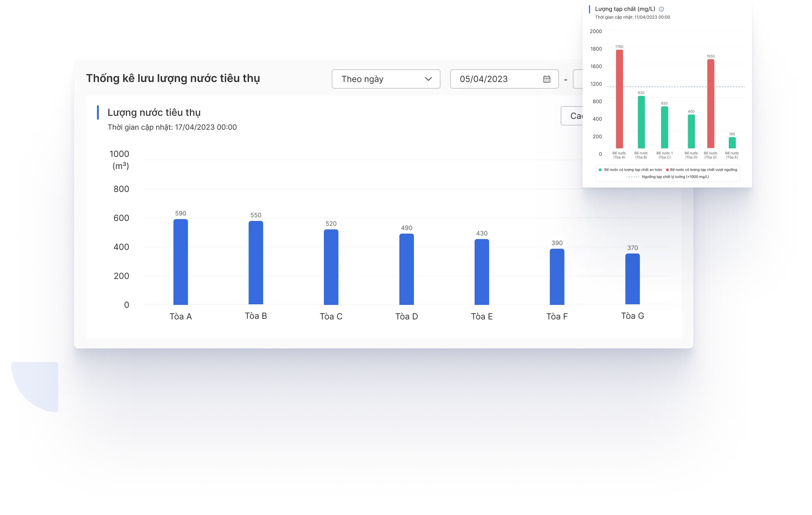Toggle the green an toàn legend item
Screen dimensions: 812x515
tap(630, 170)
